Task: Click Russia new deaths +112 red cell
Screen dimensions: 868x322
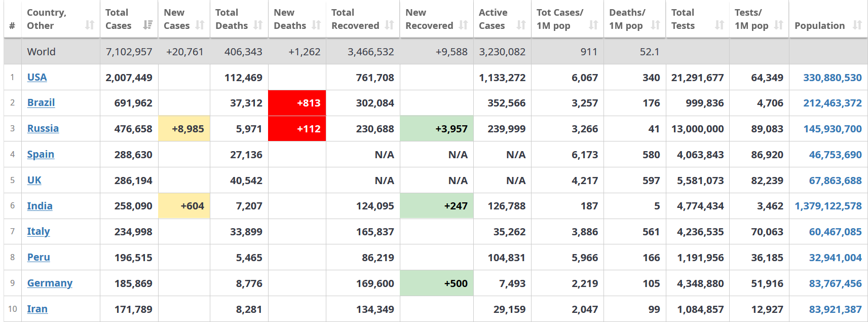Action: coord(297,129)
